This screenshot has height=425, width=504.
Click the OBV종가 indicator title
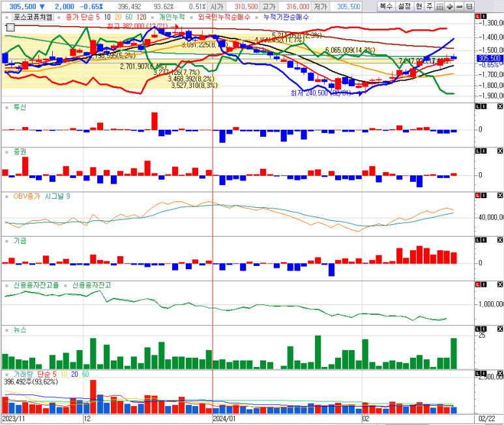(x=27, y=196)
